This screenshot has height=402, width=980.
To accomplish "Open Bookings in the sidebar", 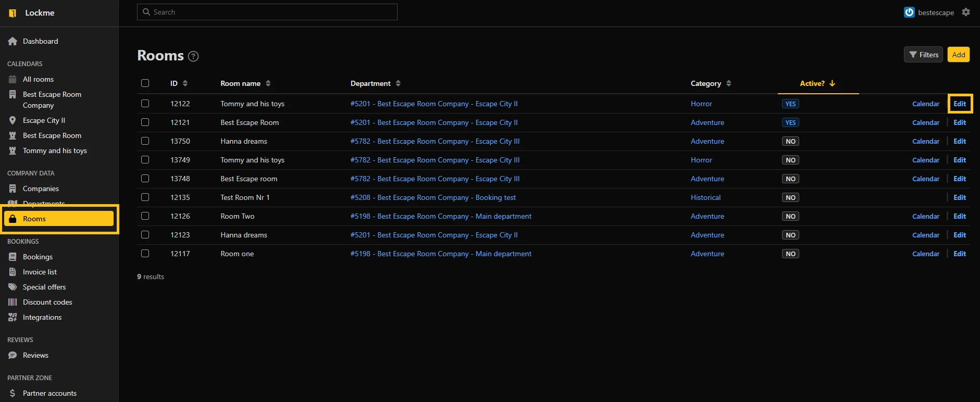I will [38, 257].
